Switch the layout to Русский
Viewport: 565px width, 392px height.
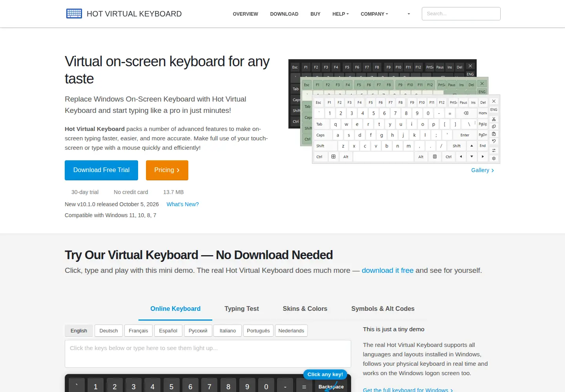[198, 331]
